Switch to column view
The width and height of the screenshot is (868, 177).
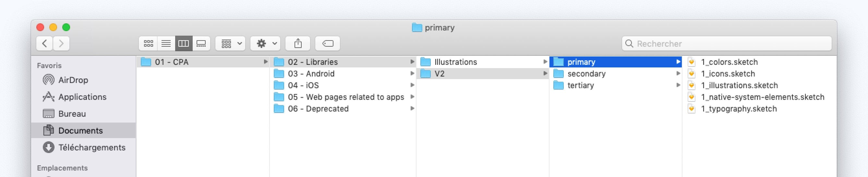184,43
